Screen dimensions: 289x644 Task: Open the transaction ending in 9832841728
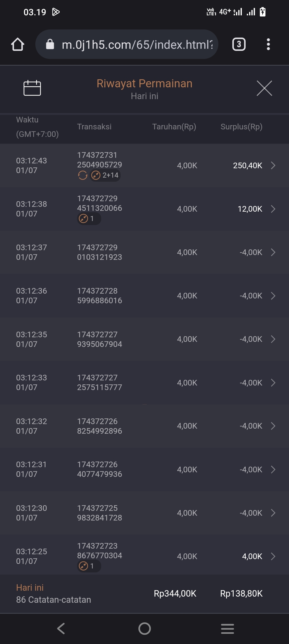(273, 513)
